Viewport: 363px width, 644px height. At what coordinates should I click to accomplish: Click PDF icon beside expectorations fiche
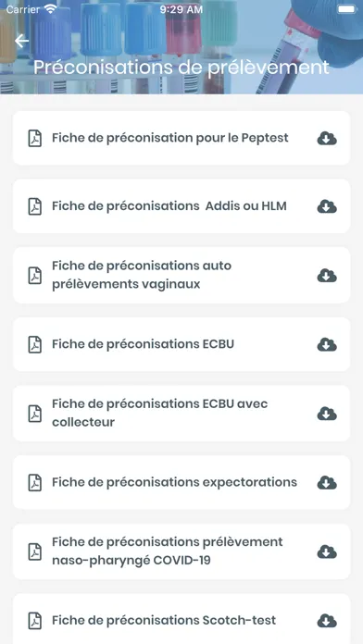[x=35, y=483]
